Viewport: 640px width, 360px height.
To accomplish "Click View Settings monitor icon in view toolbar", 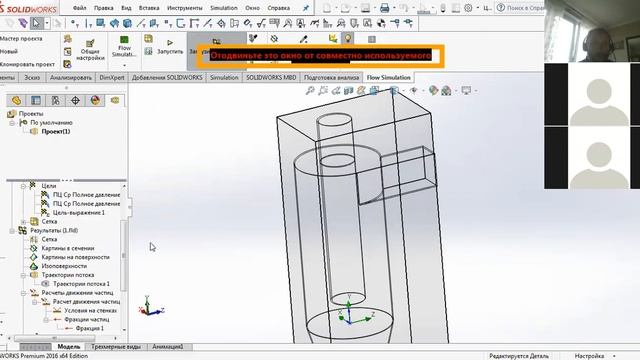I will (466, 91).
